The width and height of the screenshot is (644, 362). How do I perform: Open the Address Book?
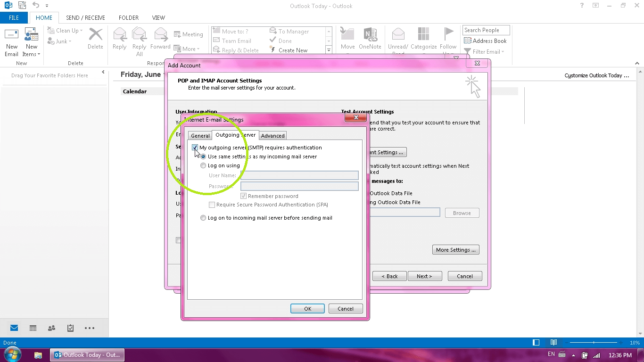(485, 41)
